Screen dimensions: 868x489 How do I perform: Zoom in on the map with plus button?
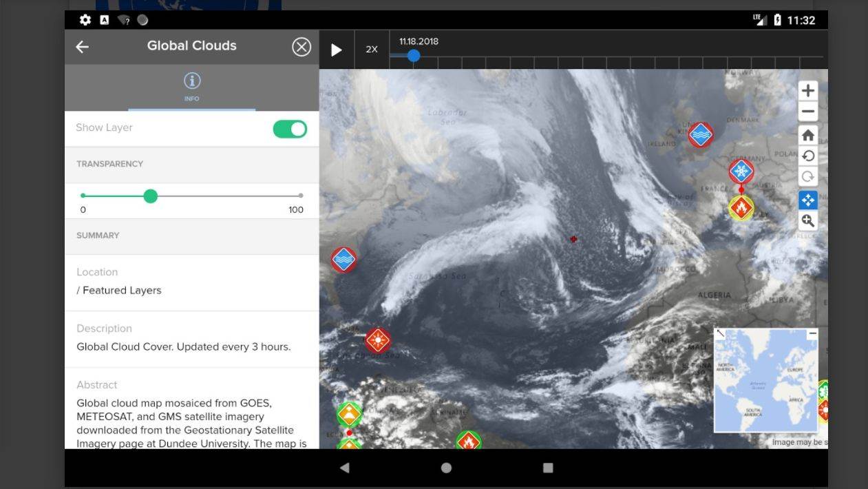point(807,90)
